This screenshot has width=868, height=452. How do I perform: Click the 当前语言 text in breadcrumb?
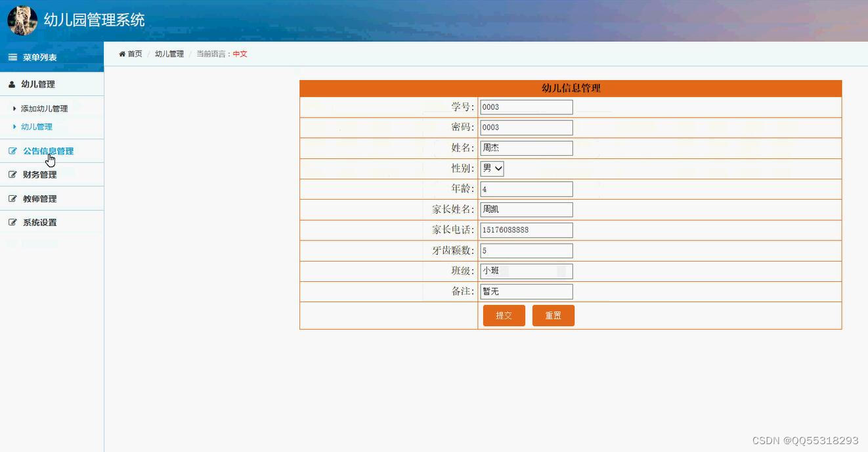point(211,54)
